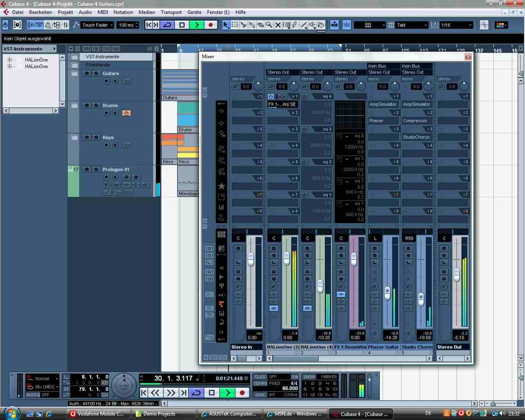525x420 pixels.
Task: Mute the Guitars track
Action: click(x=87, y=73)
